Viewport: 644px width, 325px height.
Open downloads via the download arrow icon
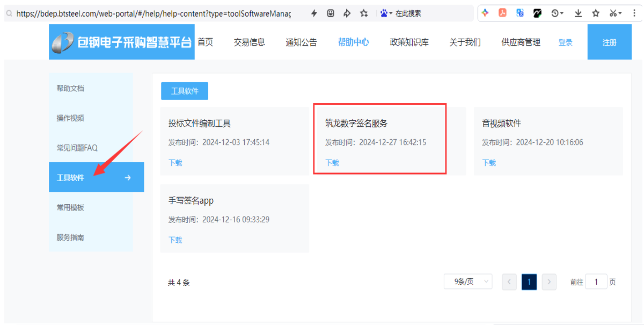click(578, 13)
